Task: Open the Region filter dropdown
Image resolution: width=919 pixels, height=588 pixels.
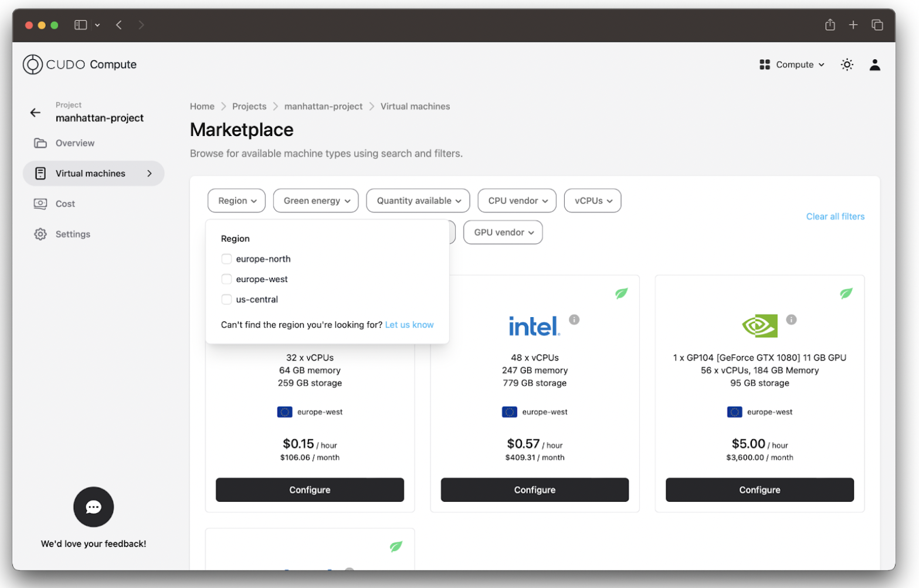Action: (236, 200)
